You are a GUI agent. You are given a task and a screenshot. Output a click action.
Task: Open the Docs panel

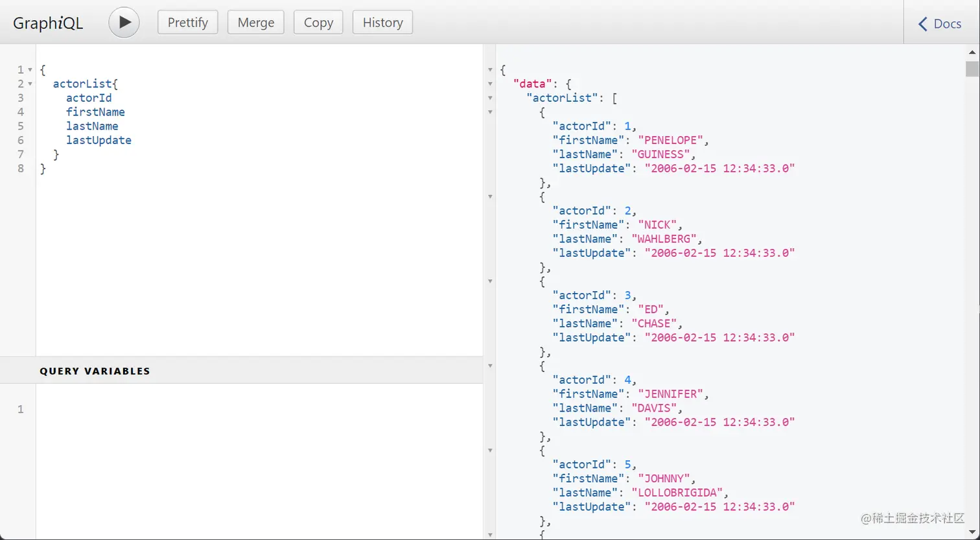point(940,24)
